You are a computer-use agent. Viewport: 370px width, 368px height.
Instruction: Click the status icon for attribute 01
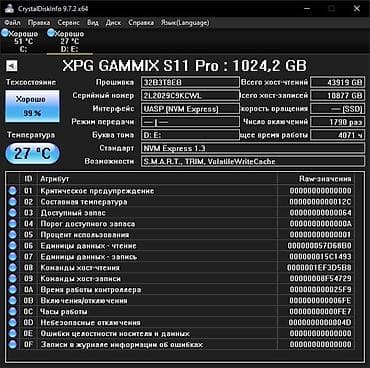tap(13, 191)
